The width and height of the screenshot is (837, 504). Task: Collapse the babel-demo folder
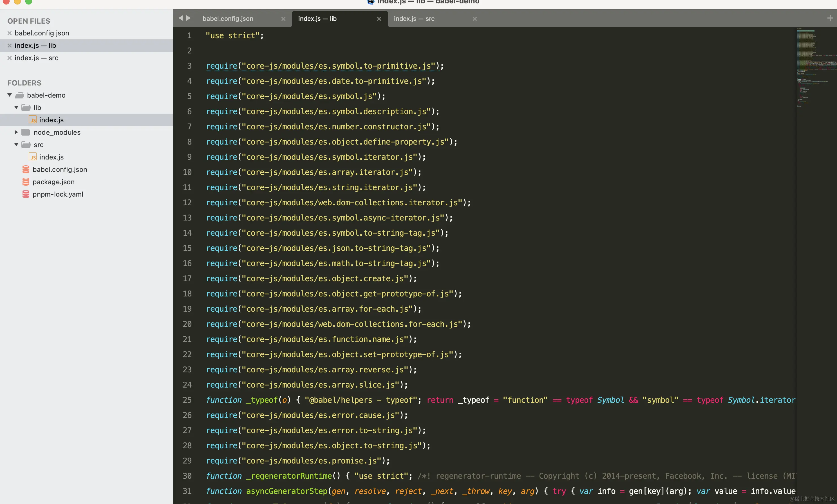tap(10, 95)
